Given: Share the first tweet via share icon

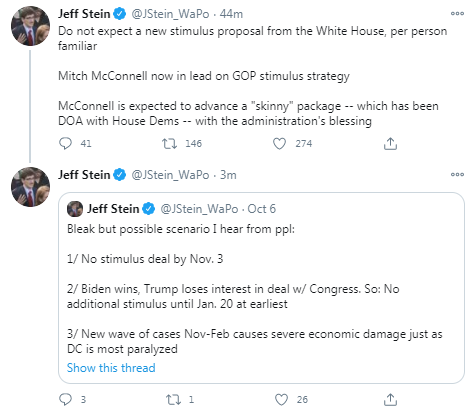Looking at the screenshot, I should [390, 144].
